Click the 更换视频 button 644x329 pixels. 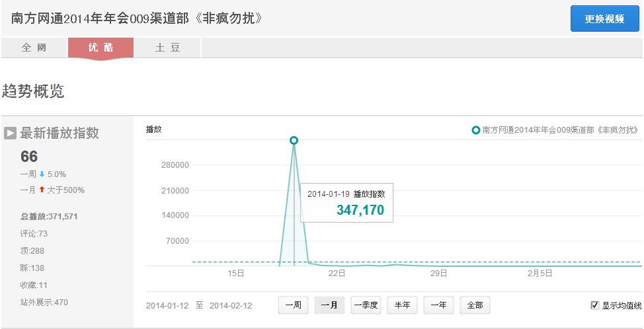[604, 19]
